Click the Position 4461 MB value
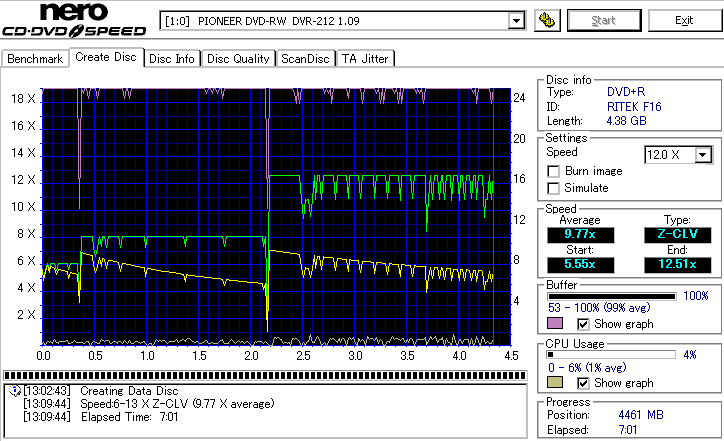This screenshot has height=441, width=724. point(641,415)
